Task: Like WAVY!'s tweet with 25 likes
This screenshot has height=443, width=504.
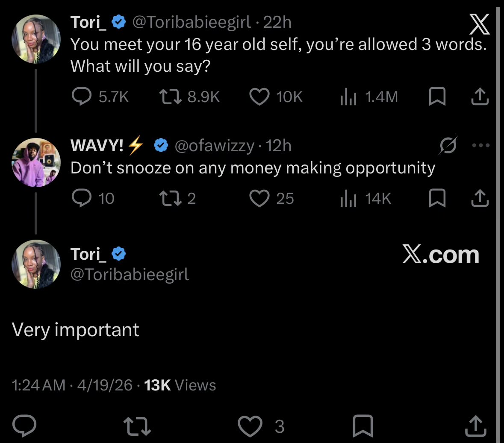Action: (259, 198)
